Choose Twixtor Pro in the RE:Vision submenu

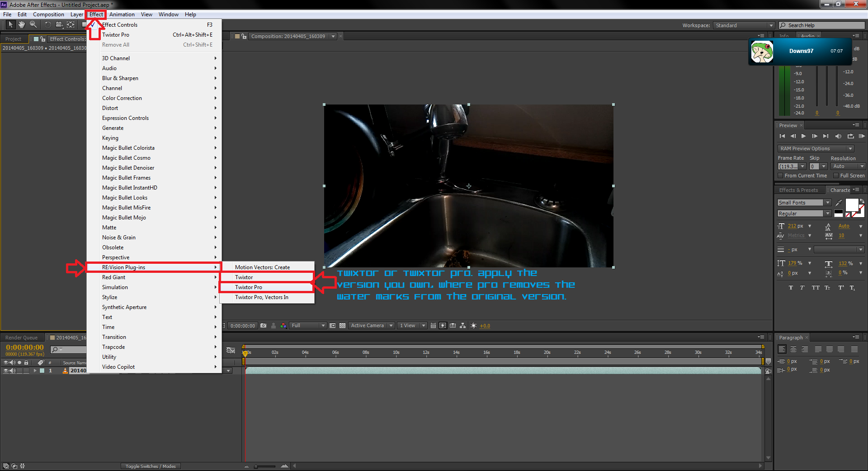tap(267, 287)
